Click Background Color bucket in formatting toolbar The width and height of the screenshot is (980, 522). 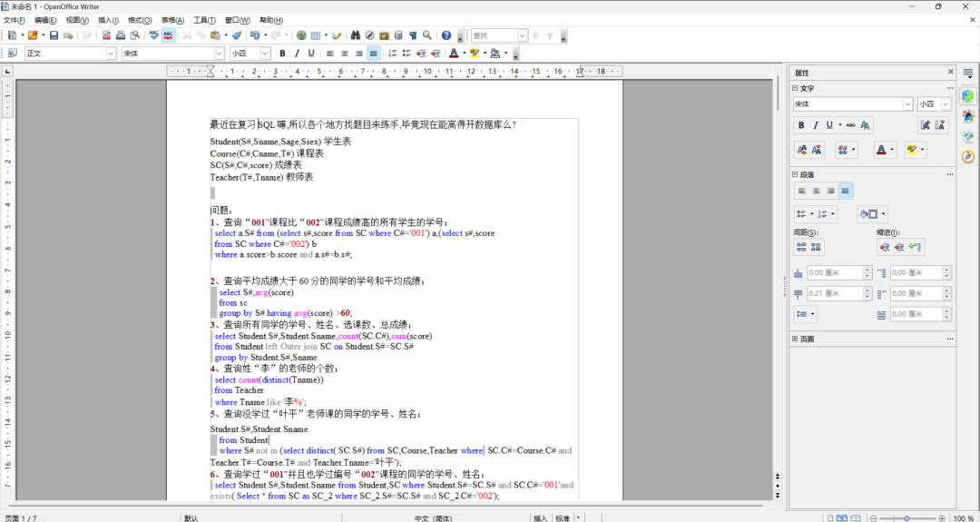pyautogui.click(x=495, y=54)
